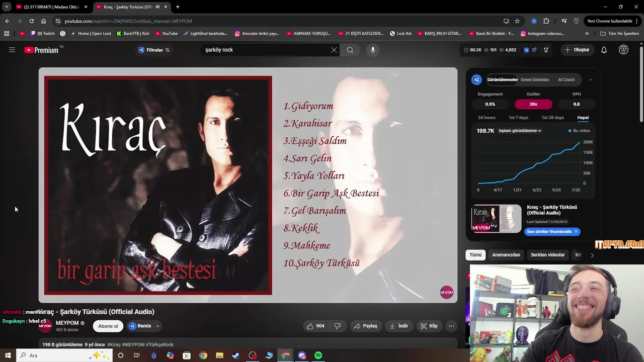Open a new browser tab
This screenshot has height=362, width=644.
[x=178, y=7]
